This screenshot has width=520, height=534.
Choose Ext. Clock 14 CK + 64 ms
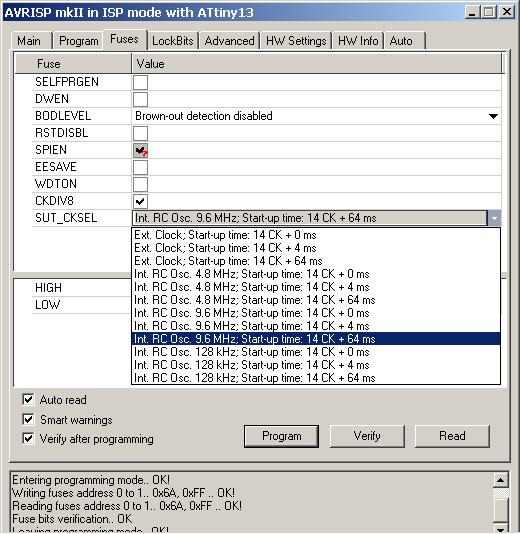pos(316,261)
